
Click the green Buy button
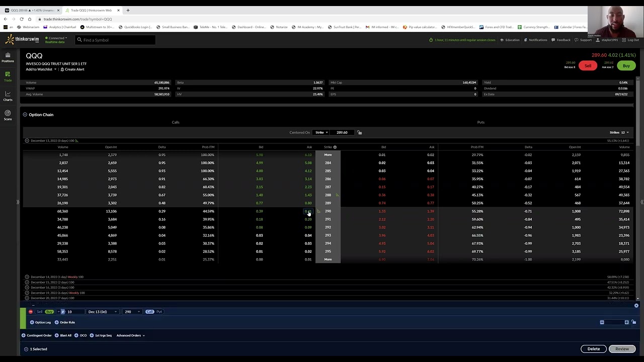point(626,66)
